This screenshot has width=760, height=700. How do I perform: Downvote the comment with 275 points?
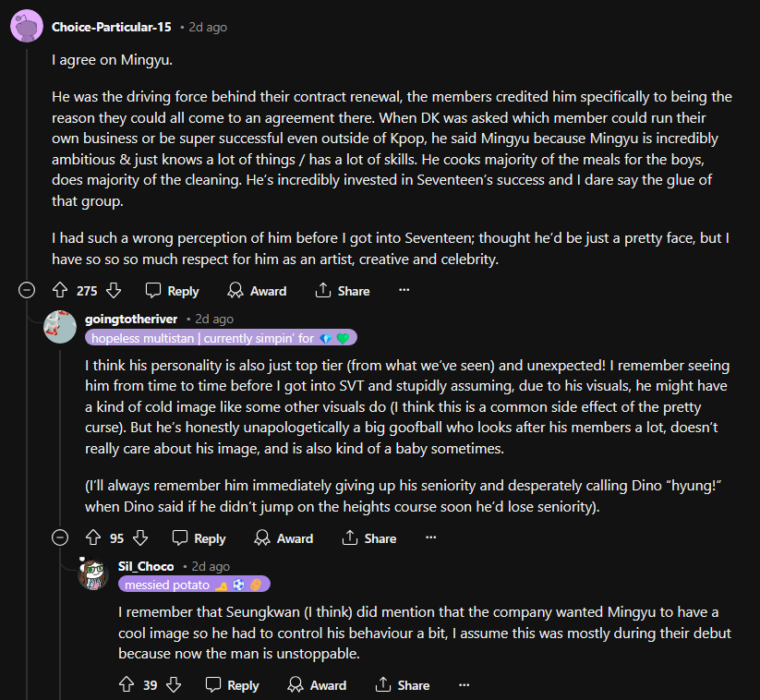click(114, 291)
